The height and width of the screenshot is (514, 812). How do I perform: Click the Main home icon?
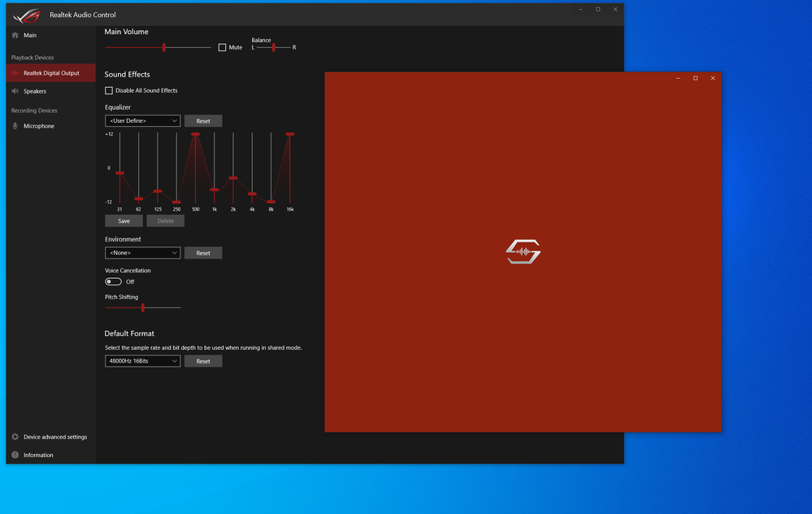[15, 35]
